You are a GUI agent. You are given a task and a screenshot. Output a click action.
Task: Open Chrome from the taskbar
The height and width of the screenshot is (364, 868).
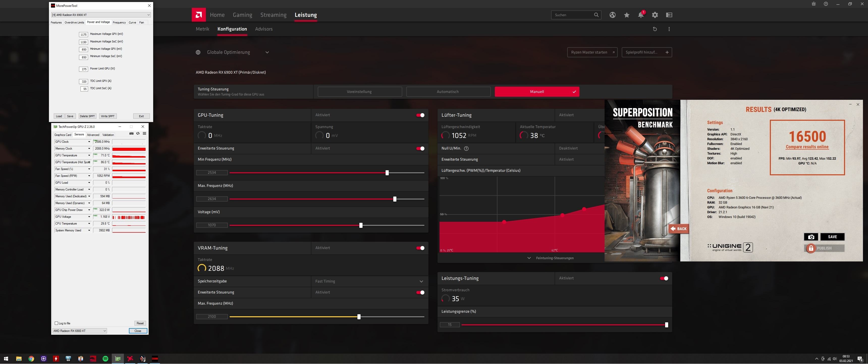tap(31, 359)
